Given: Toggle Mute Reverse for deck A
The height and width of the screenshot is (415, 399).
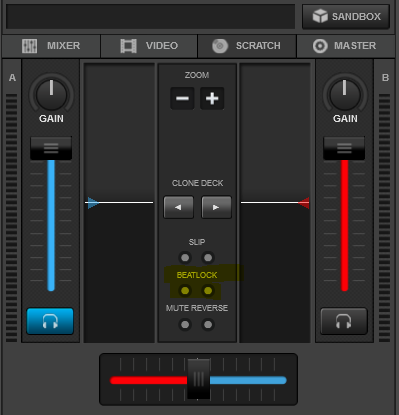Looking at the screenshot, I should (185, 324).
